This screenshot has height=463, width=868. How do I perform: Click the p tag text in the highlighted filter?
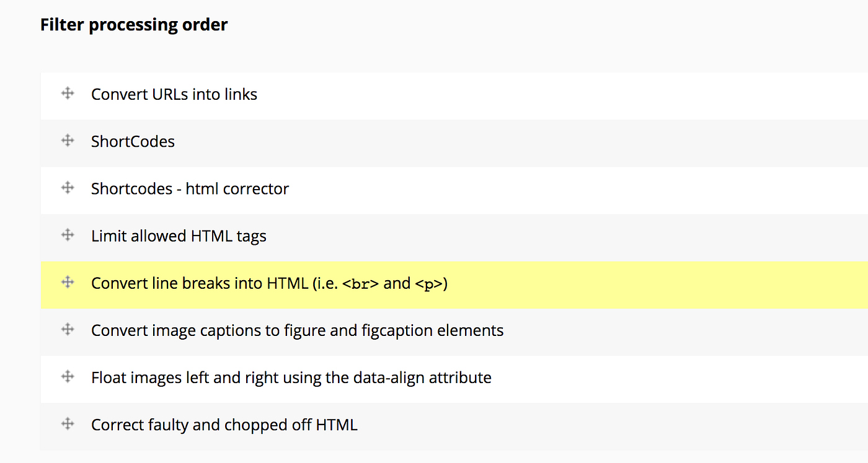(x=434, y=283)
